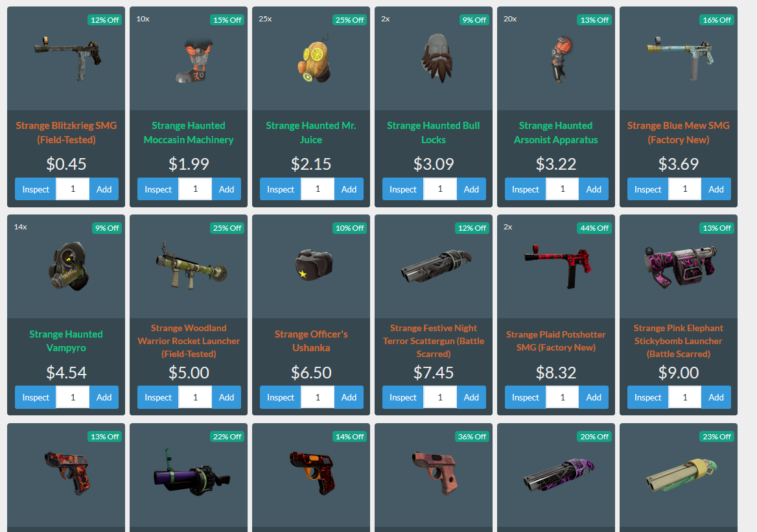Screen dimensions: 757x532
Task: Click the 36% Off pink pistol image
Action: click(x=434, y=473)
